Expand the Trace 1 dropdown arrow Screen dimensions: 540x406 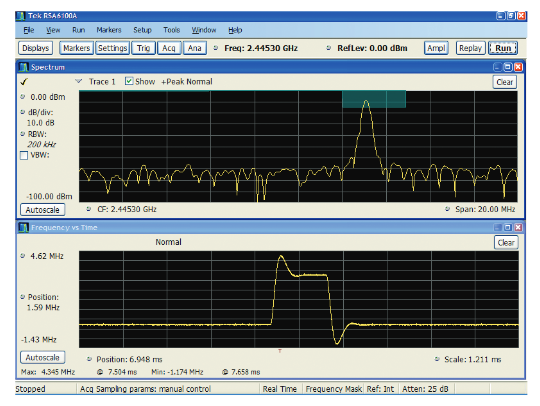pos(79,81)
